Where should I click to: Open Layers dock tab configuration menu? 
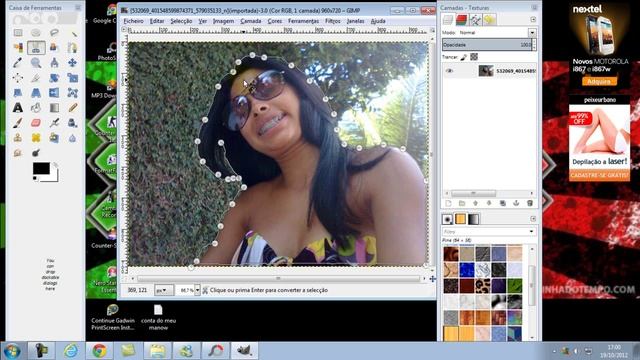533,20
